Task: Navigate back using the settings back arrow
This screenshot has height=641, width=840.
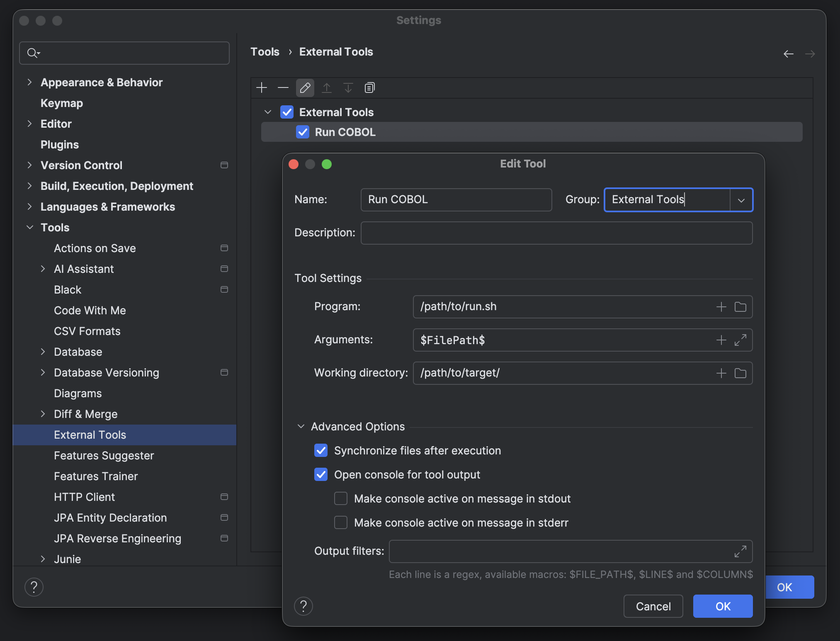Action: tap(788, 54)
